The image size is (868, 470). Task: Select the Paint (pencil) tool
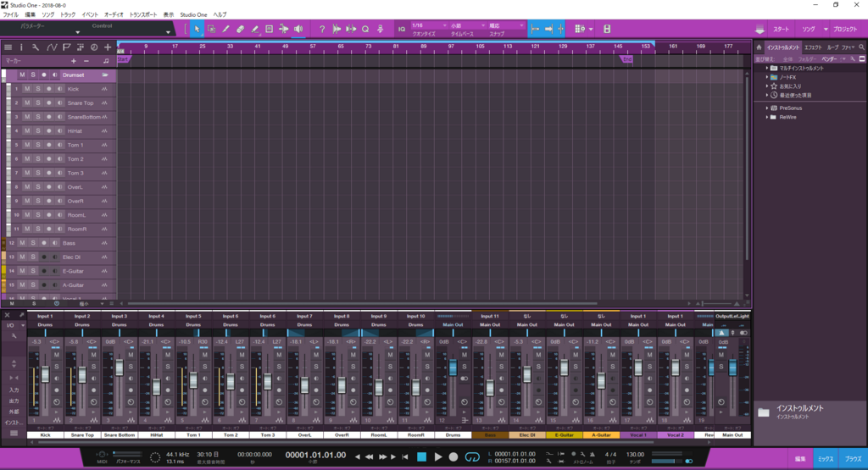point(225,29)
